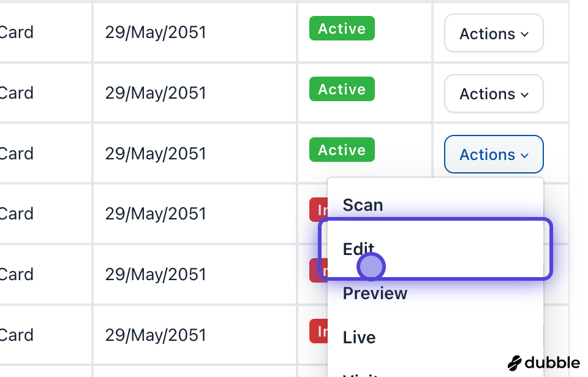Click the fourth row's 29/May/2051 date

pos(156,214)
